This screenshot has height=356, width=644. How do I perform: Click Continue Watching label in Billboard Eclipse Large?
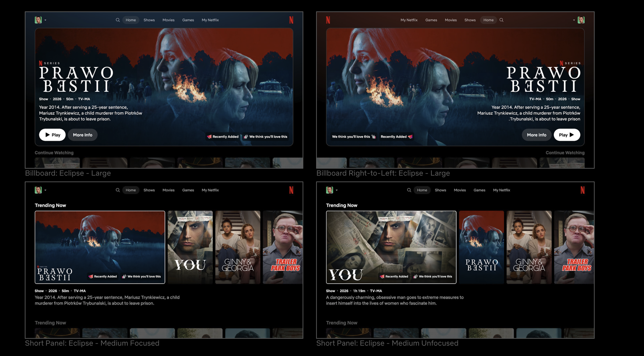click(54, 153)
